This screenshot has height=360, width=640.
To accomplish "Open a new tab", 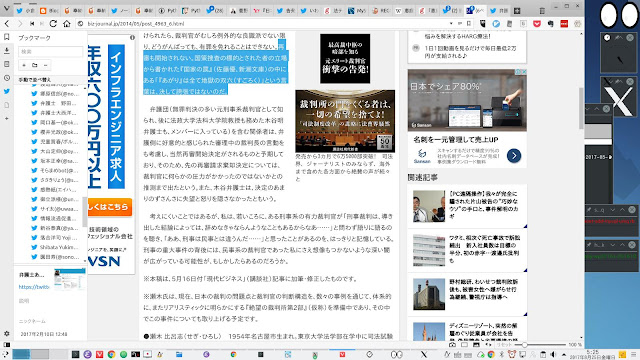I will click(517, 11).
